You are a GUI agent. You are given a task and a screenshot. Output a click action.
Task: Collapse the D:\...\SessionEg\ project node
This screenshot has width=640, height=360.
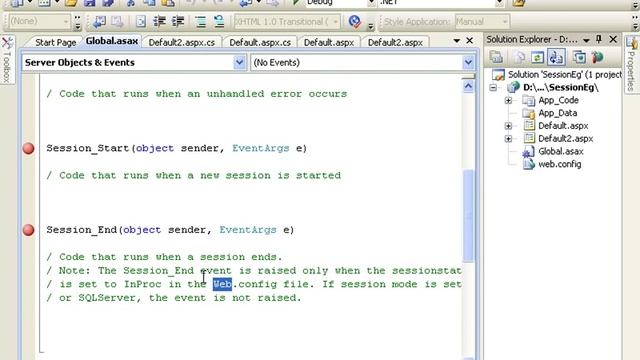point(493,87)
